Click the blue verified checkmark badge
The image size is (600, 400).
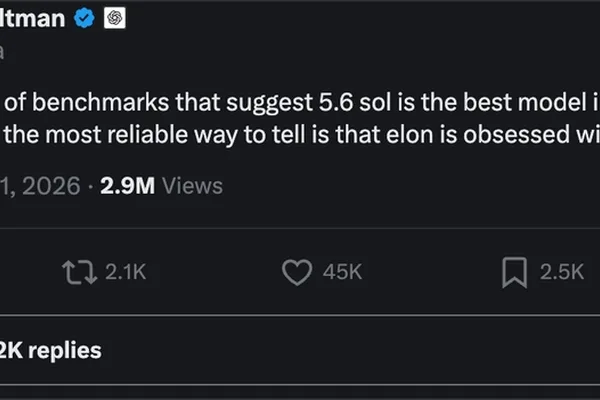coord(84,18)
